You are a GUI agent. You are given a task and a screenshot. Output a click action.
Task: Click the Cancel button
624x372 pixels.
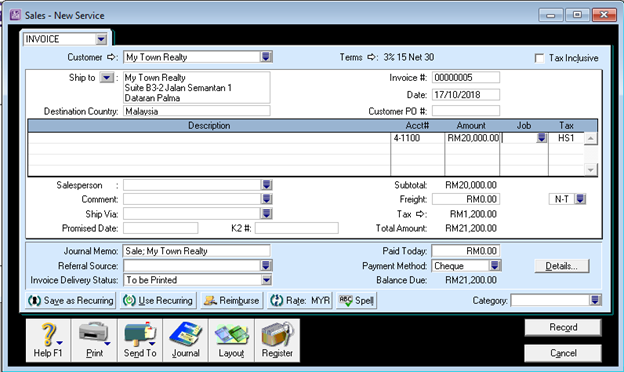563,353
